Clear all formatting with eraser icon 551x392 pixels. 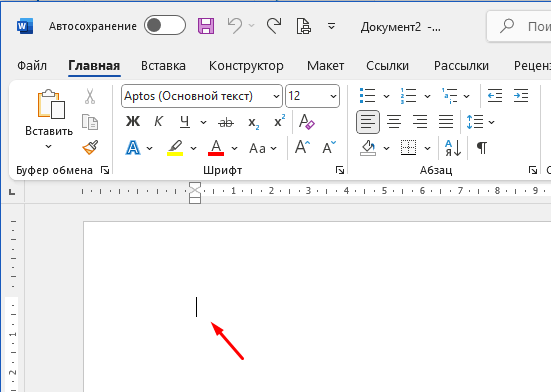(306, 122)
